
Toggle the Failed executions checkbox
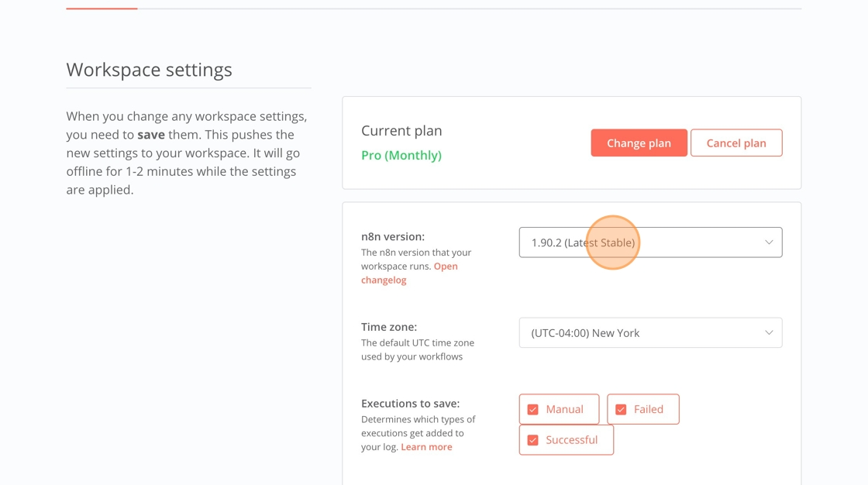click(x=621, y=410)
